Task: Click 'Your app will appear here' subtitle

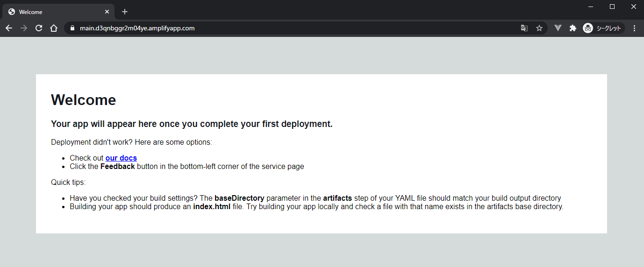Action: (192, 124)
